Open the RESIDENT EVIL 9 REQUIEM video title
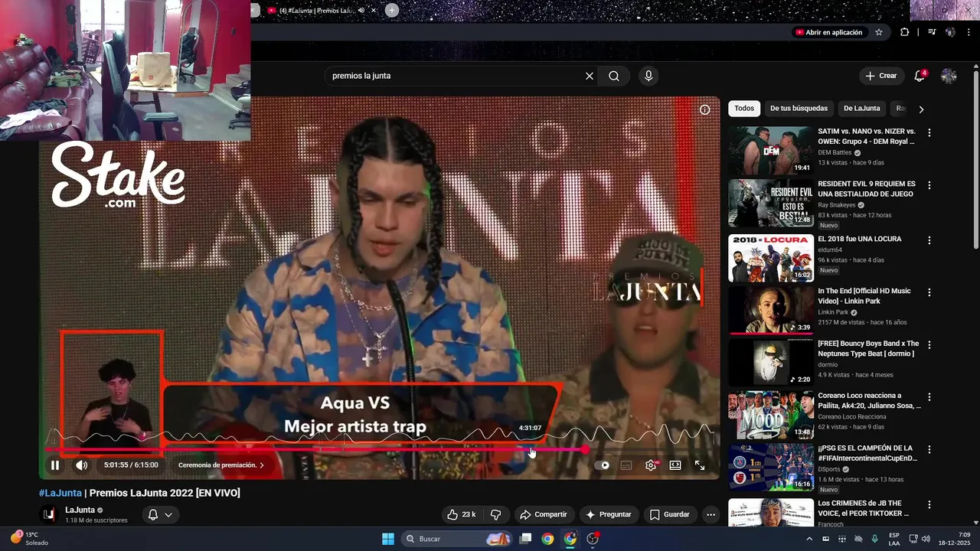This screenshot has width=980, height=551. tap(866, 189)
